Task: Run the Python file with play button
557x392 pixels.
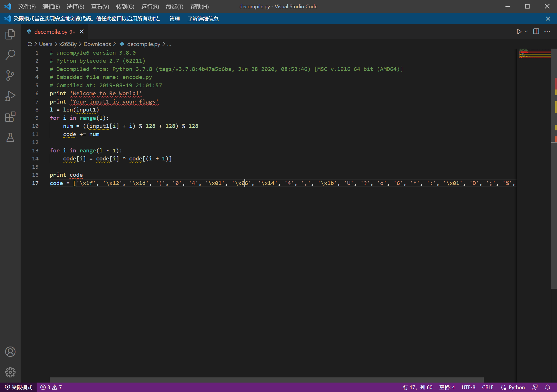Action: [x=519, y=32]
